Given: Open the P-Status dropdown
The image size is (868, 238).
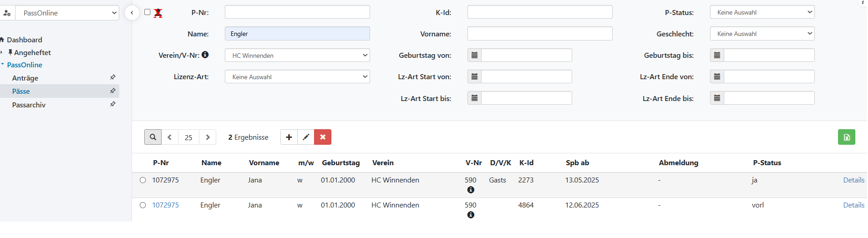Looking at the screenshot, I should [762, 12].
